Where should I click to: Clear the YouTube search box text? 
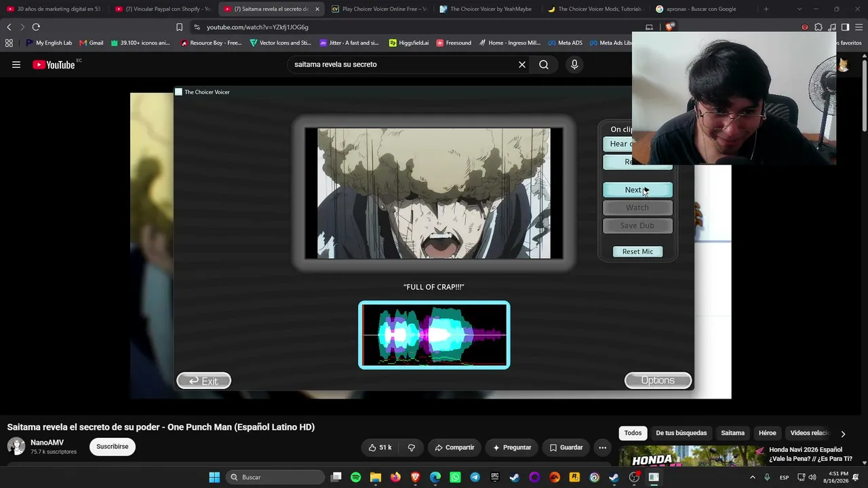click(522, 64)
